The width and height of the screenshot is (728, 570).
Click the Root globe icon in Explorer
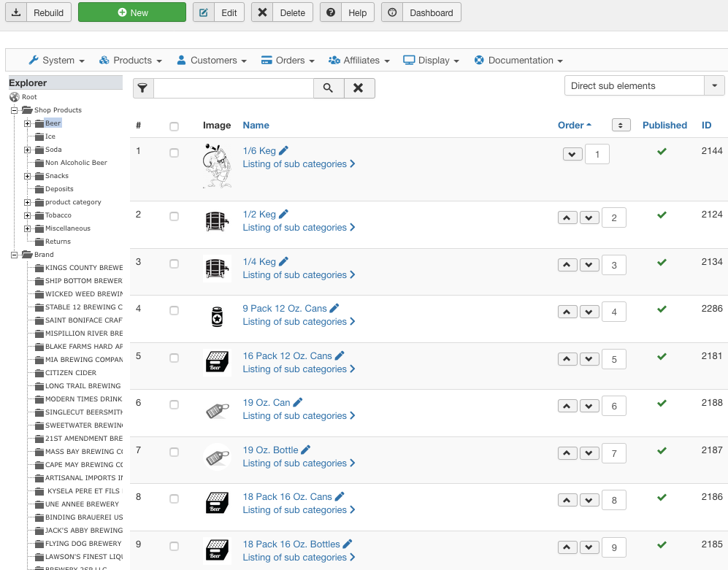[x=15, y=97]
